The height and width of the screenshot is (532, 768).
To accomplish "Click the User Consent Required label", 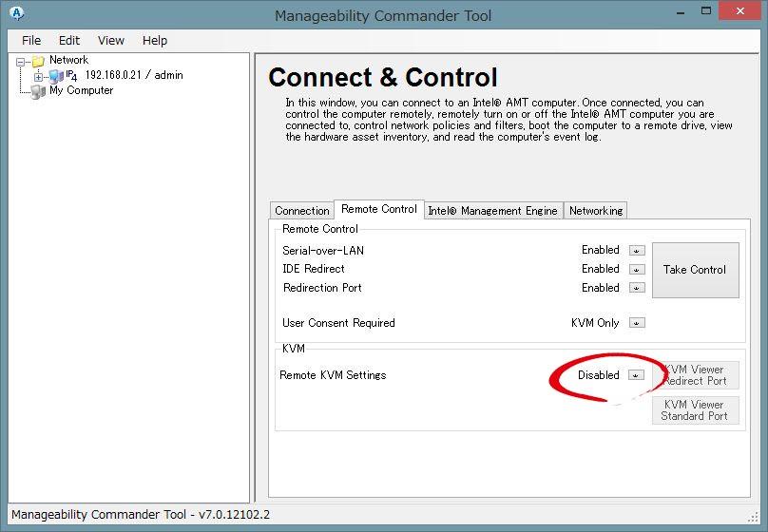I will (x=338, y=323).
